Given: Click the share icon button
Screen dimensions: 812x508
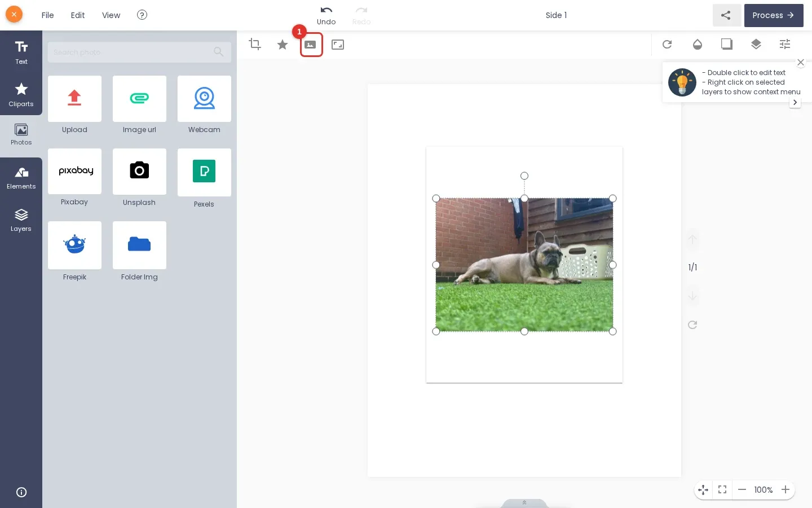Looking at the screenshot, I should click(726, 15).
